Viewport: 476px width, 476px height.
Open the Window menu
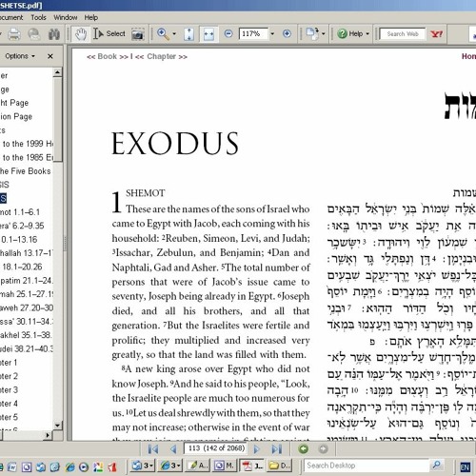coord(66,17)
